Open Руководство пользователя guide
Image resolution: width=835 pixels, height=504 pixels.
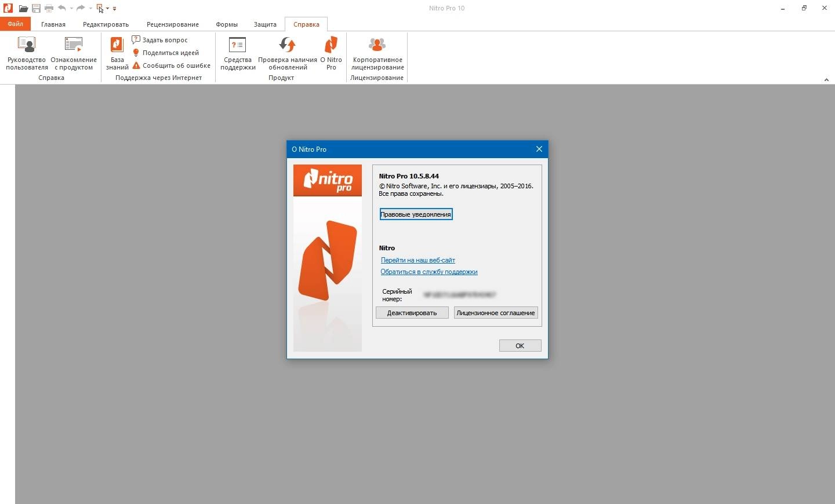(x=27, y=53)
